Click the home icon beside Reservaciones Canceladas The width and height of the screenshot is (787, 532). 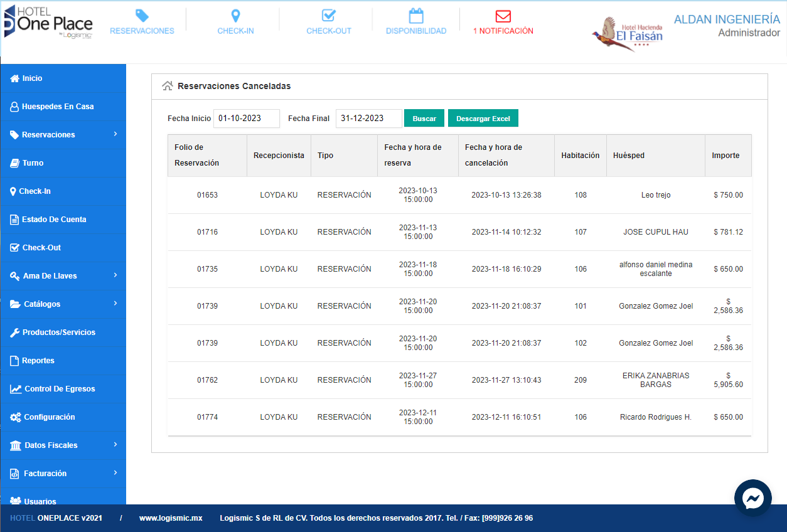point(167,87)
